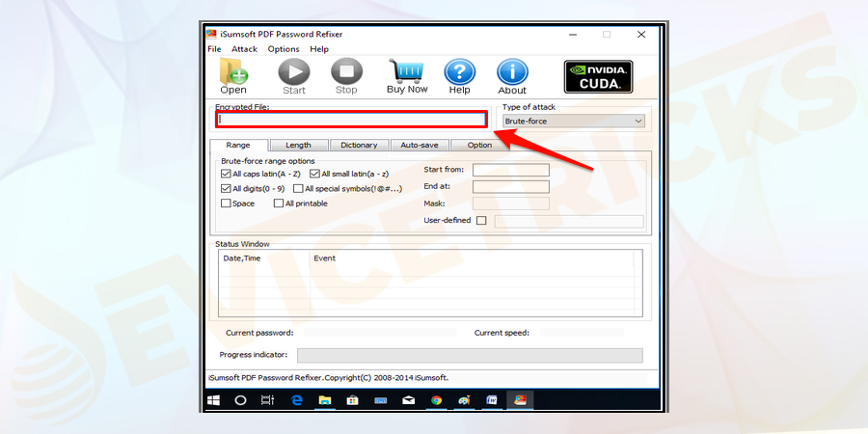The image size is (868, 434).
Task: Open the Mail app on taskbar
Action: click(x=409, y=400)
